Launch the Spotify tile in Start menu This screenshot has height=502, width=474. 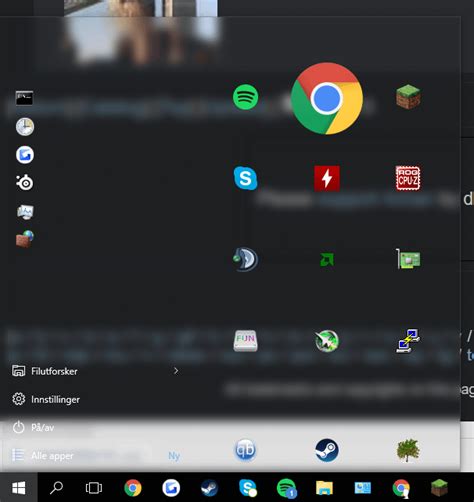point(245,97)
